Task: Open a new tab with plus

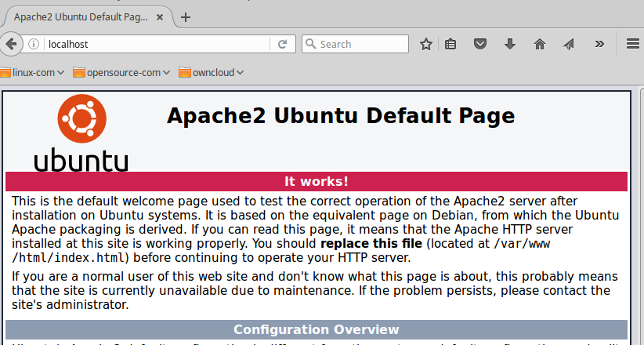Action: pyautogui.click(x=186, y=16)
